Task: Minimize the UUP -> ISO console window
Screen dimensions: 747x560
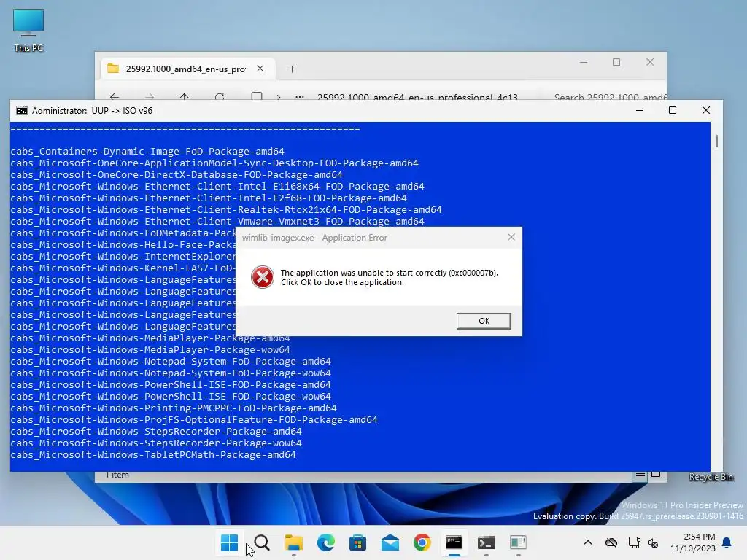Action: point(640,111)
